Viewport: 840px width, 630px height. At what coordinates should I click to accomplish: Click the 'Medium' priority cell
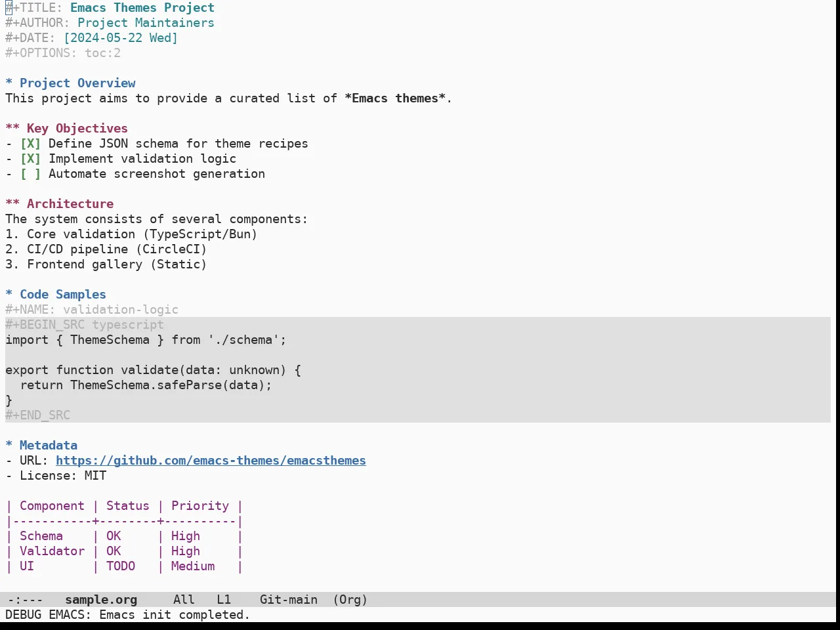193,566
